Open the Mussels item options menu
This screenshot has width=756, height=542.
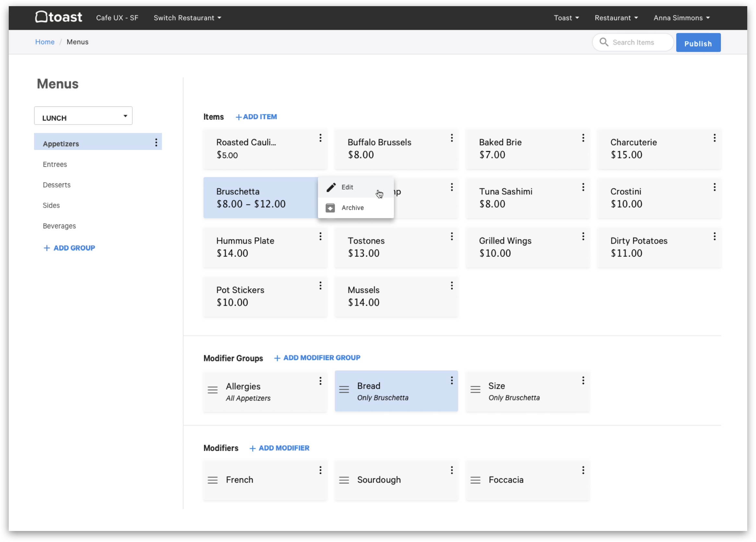452,286
